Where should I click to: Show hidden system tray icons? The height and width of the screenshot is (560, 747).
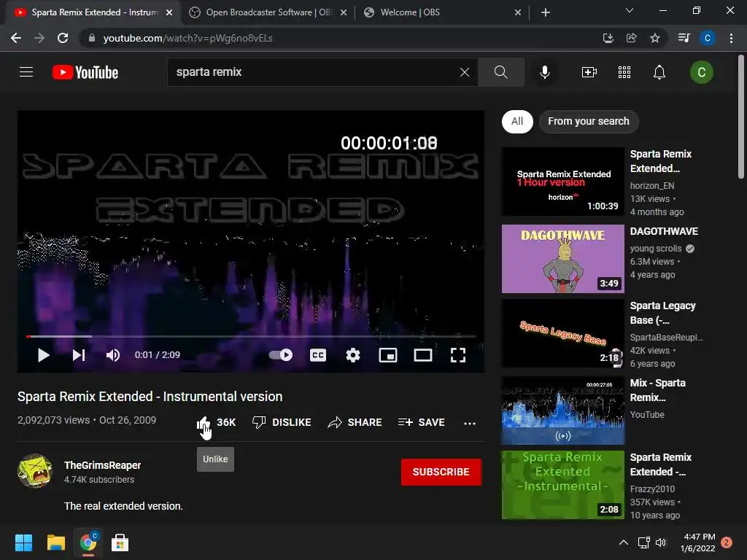pos(623,542)
